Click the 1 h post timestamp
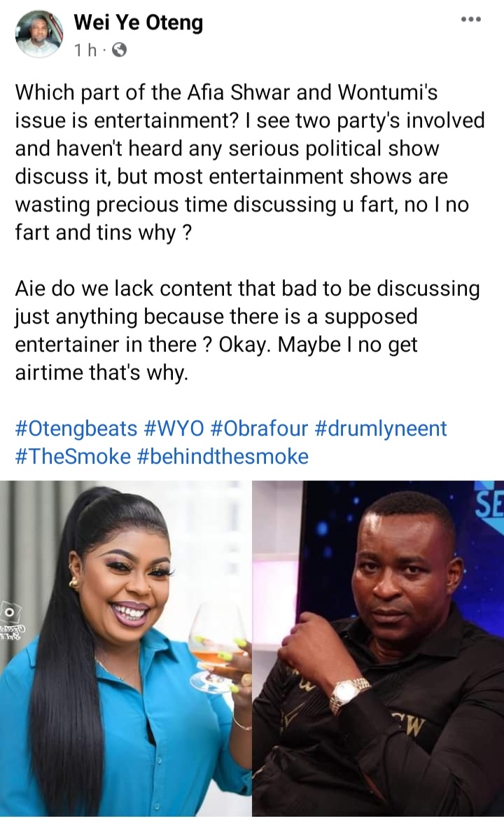Screen dimensions: 504x821 (85, 50)
